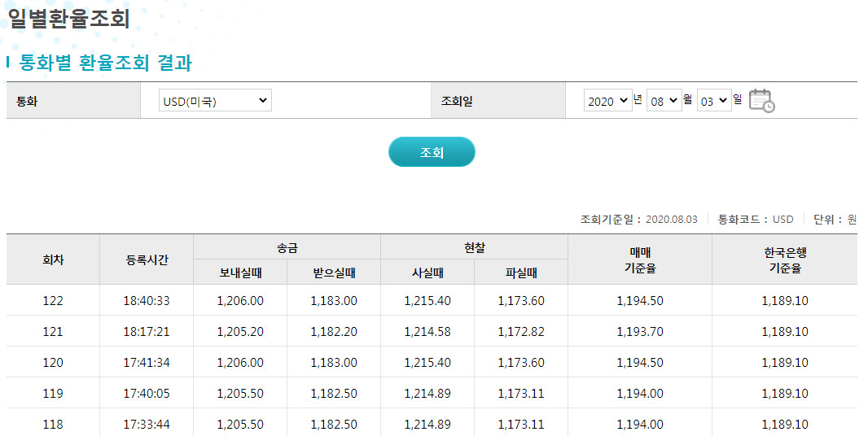Open the USD(미국) currency dropdown
Viewport: 868px width, 436px height.
pos(215,100)
